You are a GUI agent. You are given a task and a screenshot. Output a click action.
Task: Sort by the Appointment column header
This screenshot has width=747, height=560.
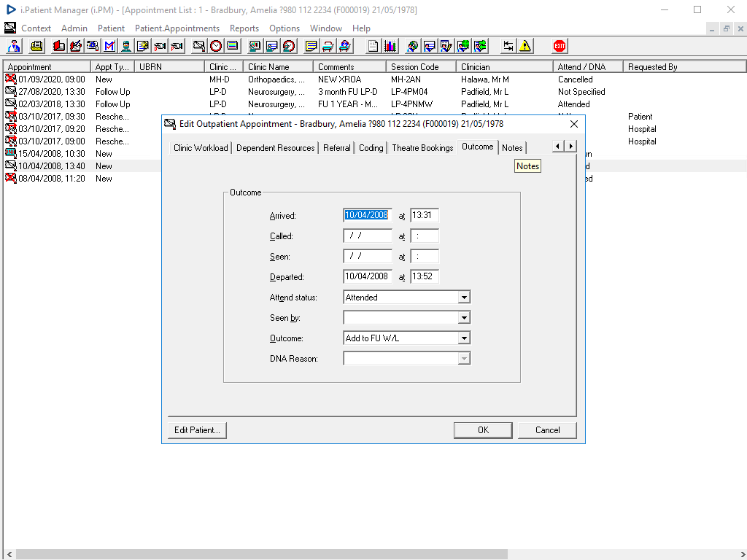(47, 66)
